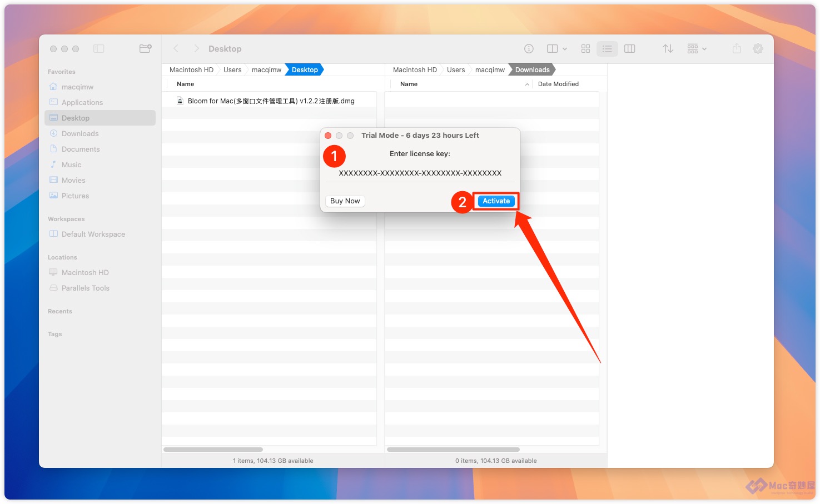The image size is (820, 504).
Task: Switch to list view
Action: 607,49
